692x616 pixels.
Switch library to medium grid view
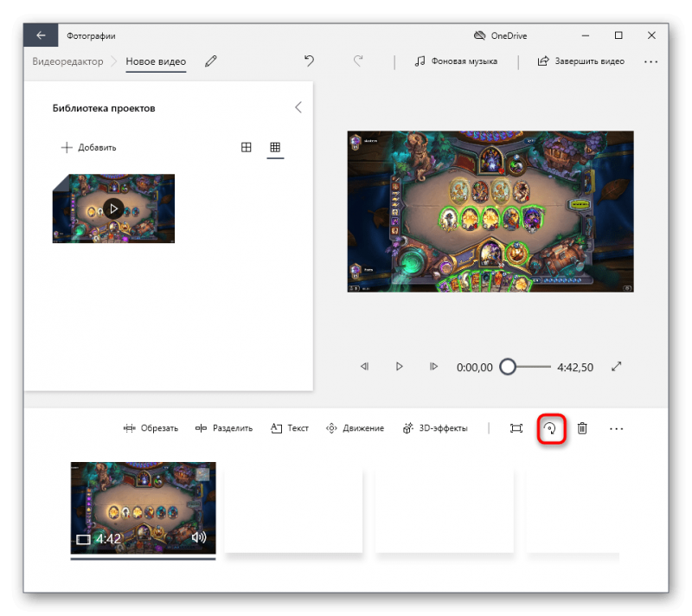247,147
